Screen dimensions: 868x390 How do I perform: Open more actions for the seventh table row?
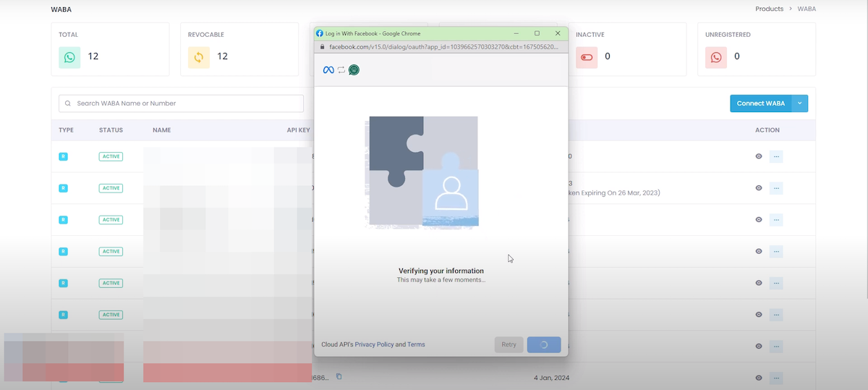[x=776, y=347]
